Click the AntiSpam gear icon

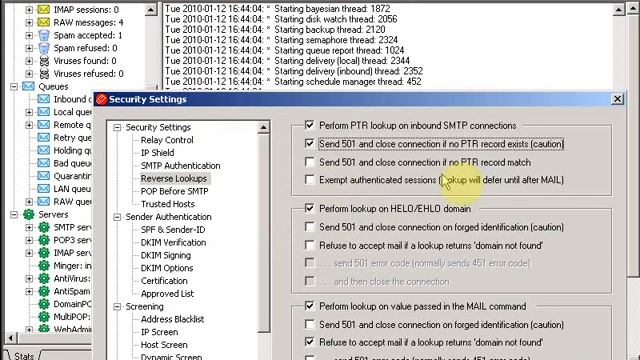(44, 291)
